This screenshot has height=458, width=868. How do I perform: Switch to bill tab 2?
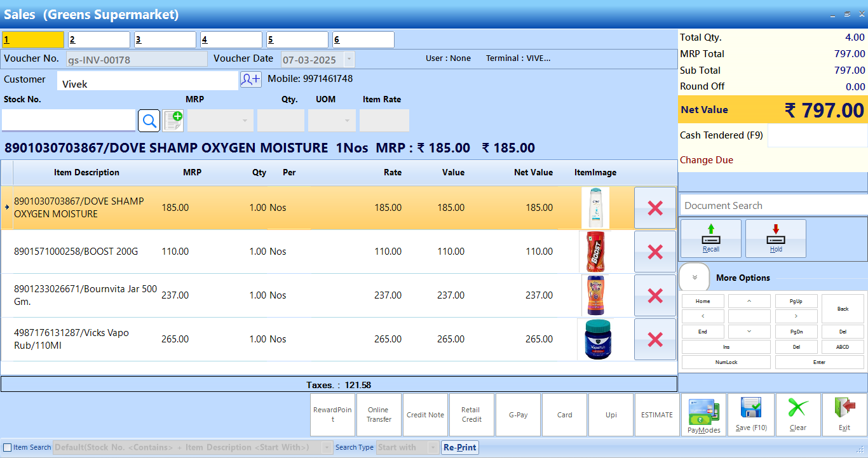point(99,40)
